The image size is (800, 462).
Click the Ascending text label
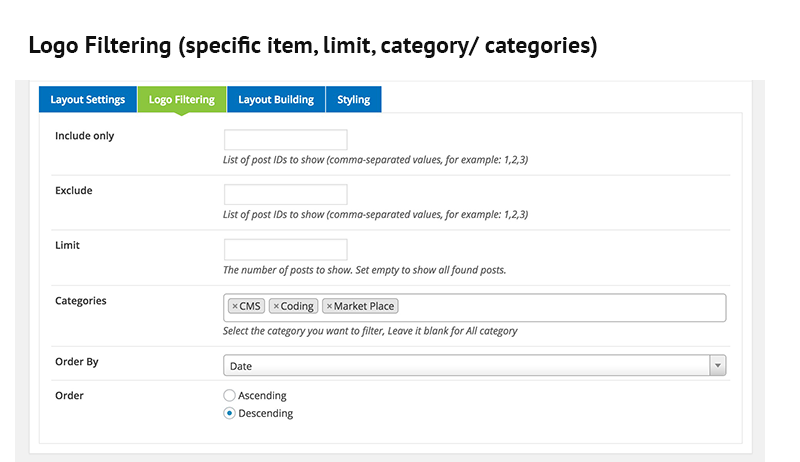(x=262, y=395)
